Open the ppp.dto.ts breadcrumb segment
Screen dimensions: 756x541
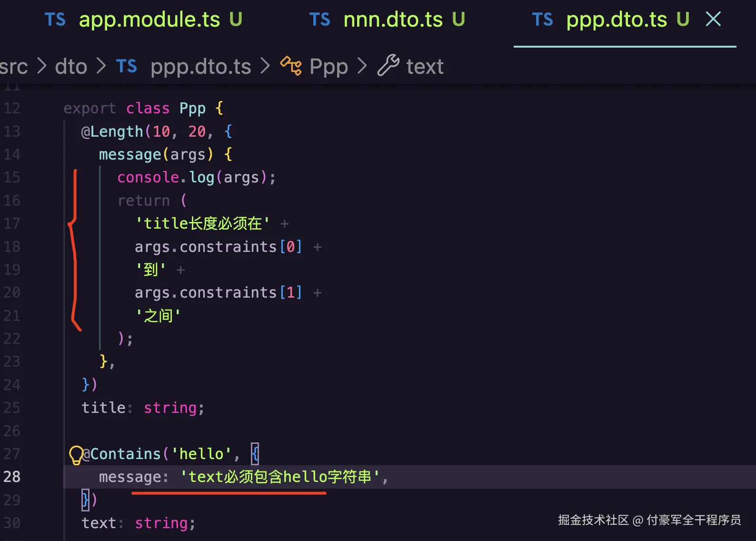pos(200,67)
